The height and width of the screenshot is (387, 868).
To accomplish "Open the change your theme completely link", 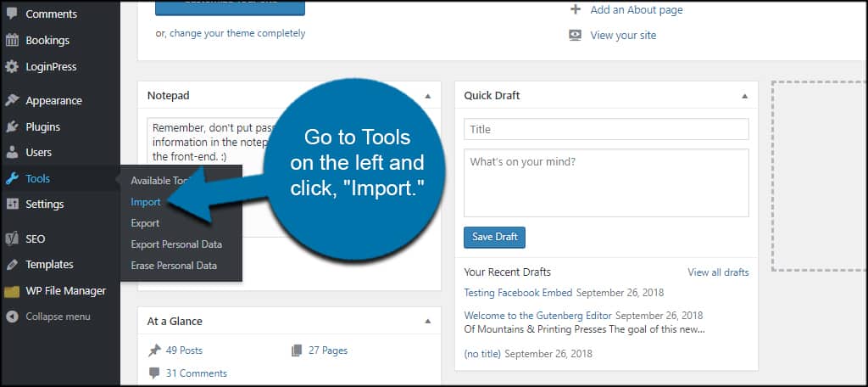I will pyautogui.click(x=237, y=33).
